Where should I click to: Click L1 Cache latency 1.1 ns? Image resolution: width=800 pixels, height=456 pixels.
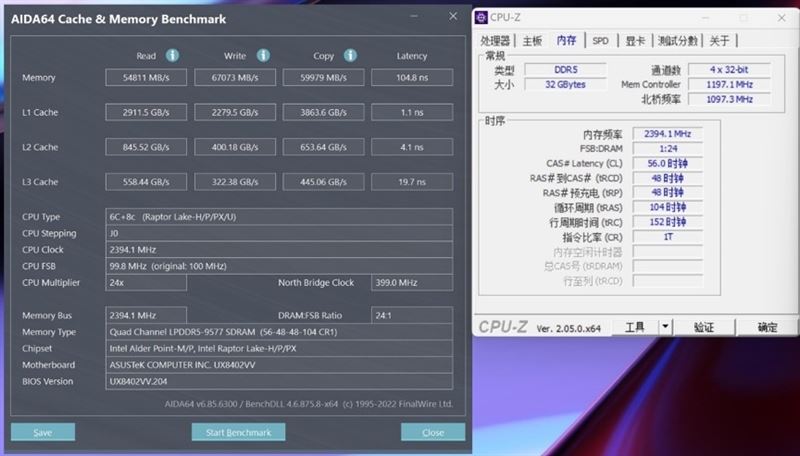pyautogui.click(x=412, y=112)
